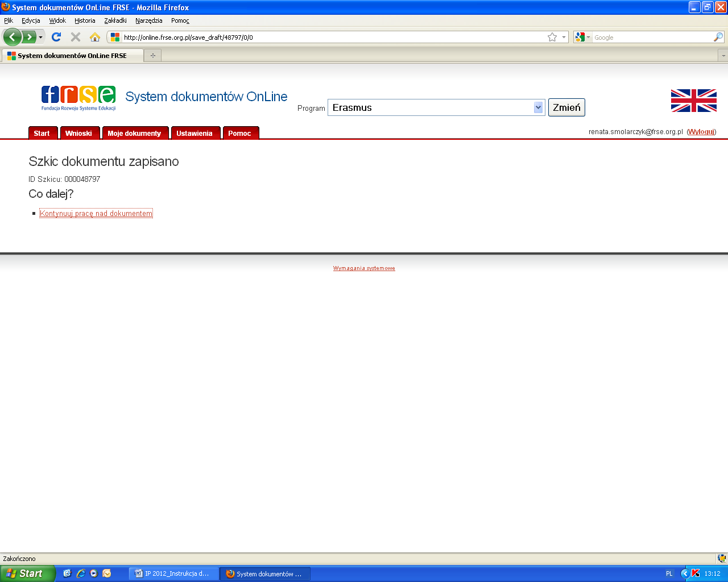The height and width of the screenshot is (582, 728).
Task: Open the Moje dokumenty tab
Action: (135, 133)
